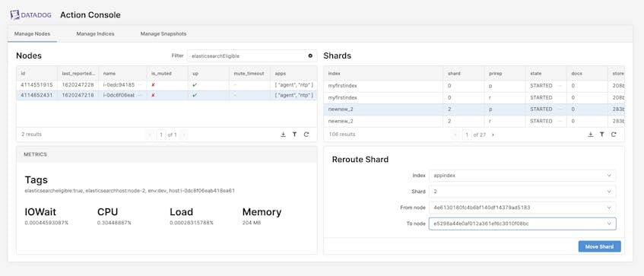The height and width of the screenshot is (276, 644).
Task: Switch to the Manage Nodes tab
Action: point(33,33)
